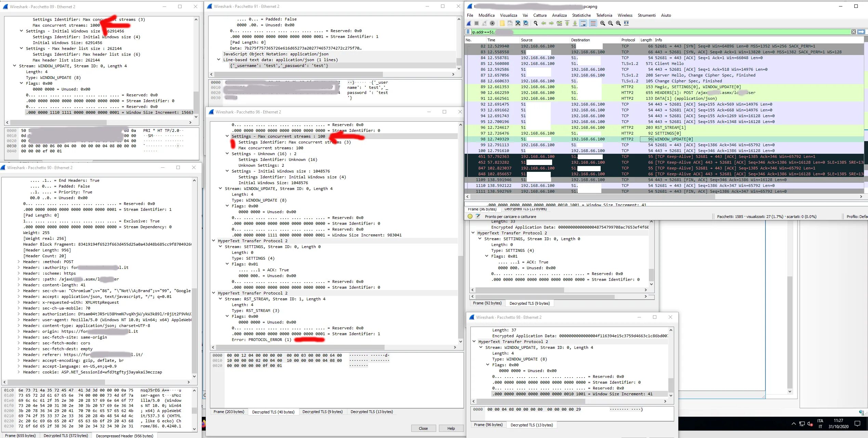Open a capture file via folder icon
The image size is (868, 438).
pos(502,23)
